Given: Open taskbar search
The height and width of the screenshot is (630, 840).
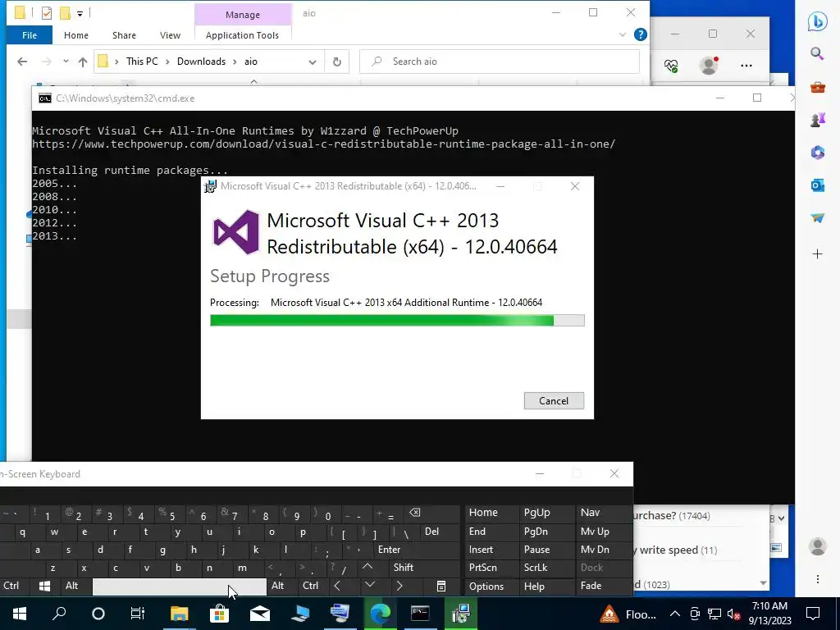Looking at the screenshot, I should click(x=59, y=614).
